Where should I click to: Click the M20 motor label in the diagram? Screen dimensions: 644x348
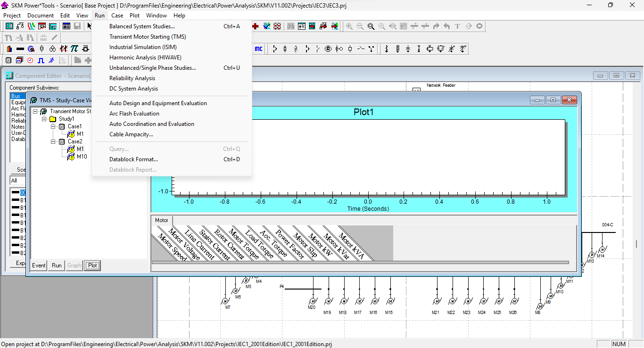point(312,307)
